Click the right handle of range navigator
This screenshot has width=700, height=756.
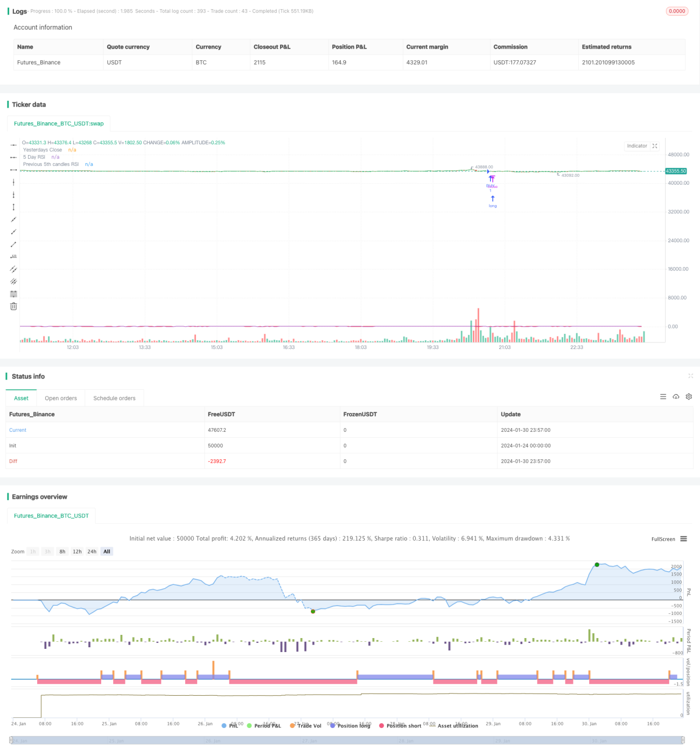pyautogui.click(x=683, y=740)
